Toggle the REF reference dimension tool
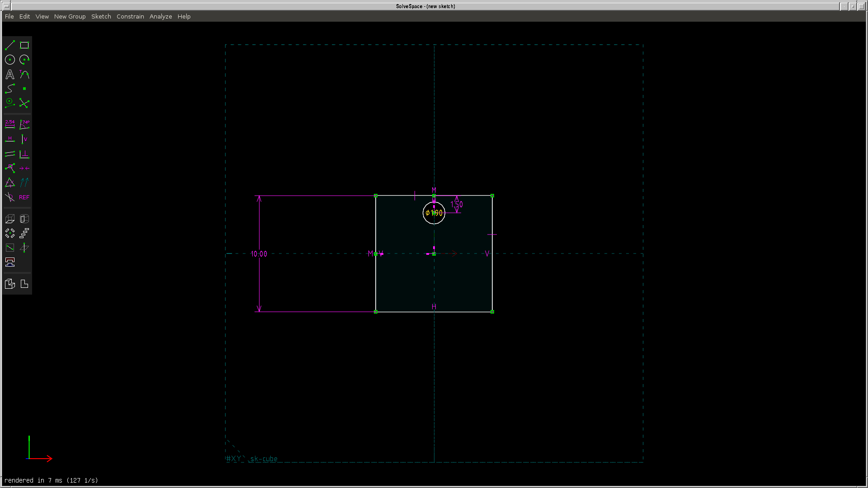868x488 pixels. [24, 197]
